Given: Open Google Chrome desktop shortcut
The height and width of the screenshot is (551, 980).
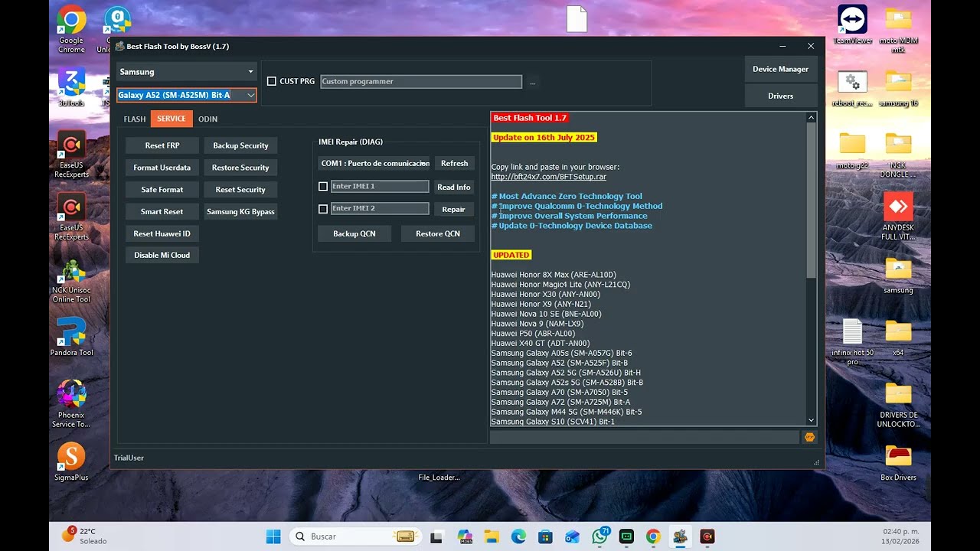Looking at the screenshot, I should 71,29.
